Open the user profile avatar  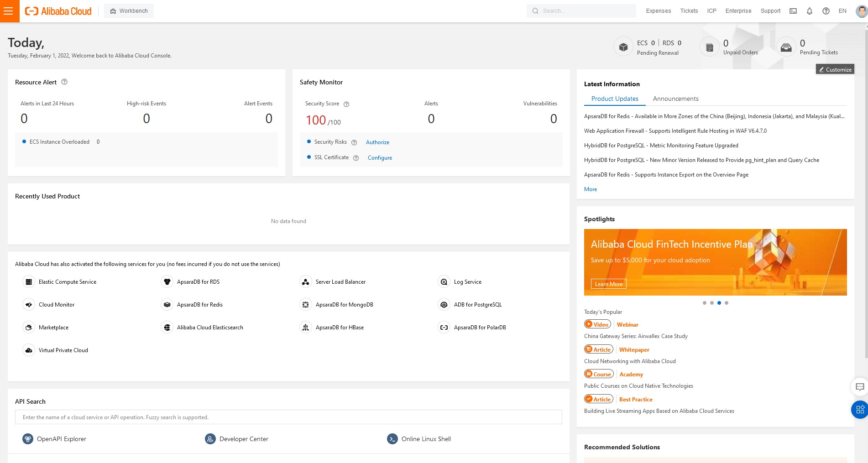pos(861,11)
